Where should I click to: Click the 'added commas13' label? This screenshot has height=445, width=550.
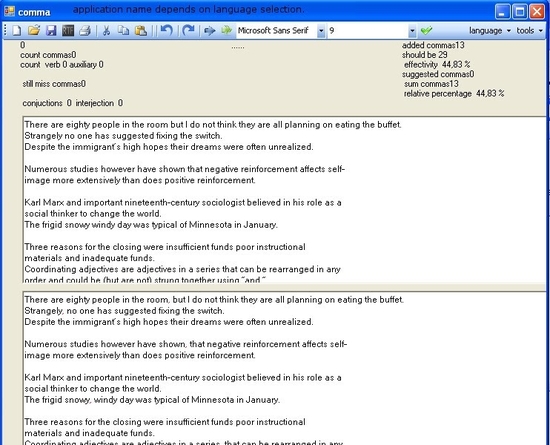point(433,45)
